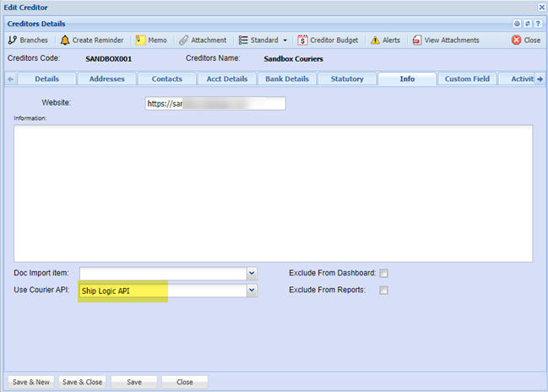Open View Attachments in toolbar
548x392 pixels.
coord(416,40)
